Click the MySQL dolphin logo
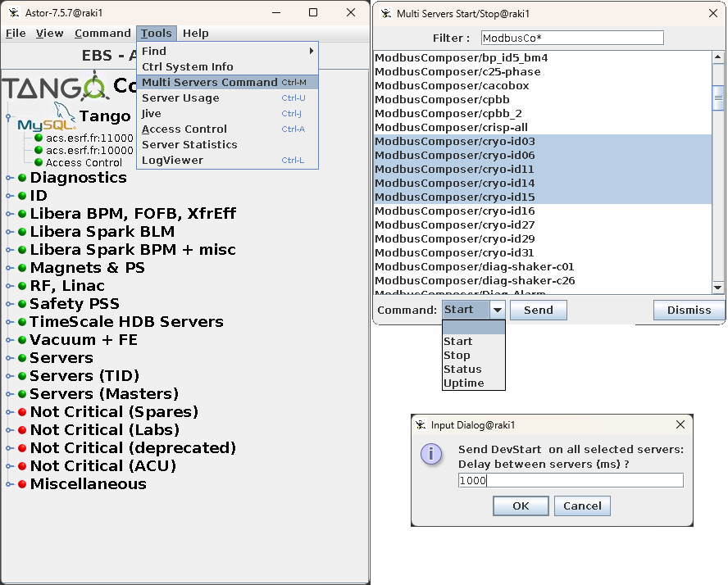 coord(47,117)
